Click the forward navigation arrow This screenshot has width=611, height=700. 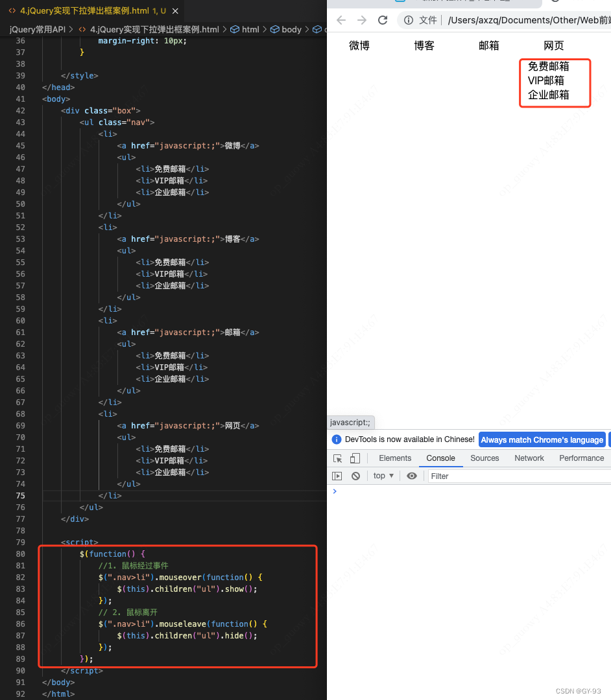coord(362,20)
